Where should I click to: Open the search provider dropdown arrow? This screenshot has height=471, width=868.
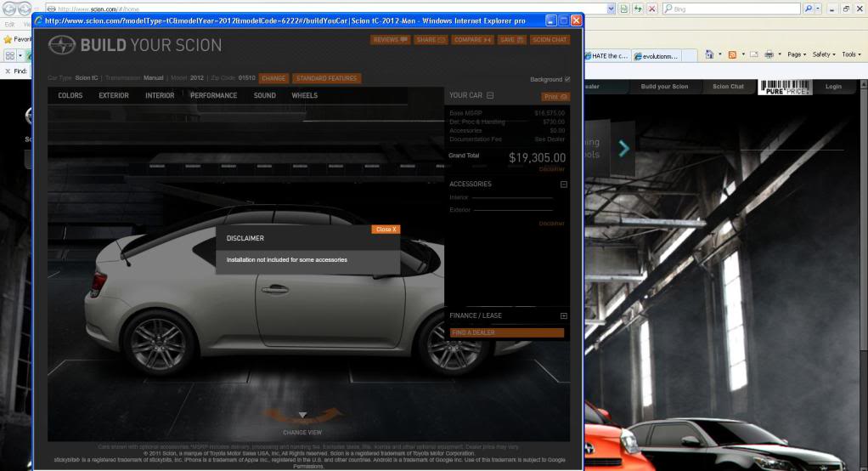[818, 9]
